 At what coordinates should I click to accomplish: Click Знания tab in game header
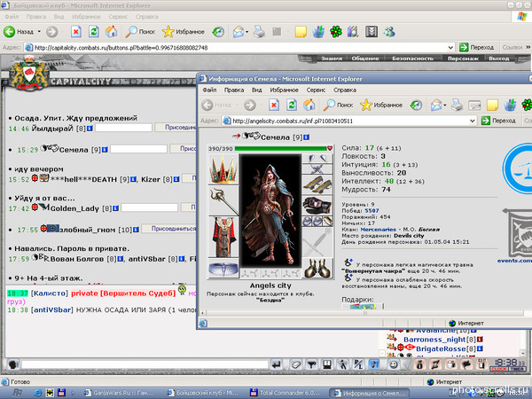[x=332, y=59]
